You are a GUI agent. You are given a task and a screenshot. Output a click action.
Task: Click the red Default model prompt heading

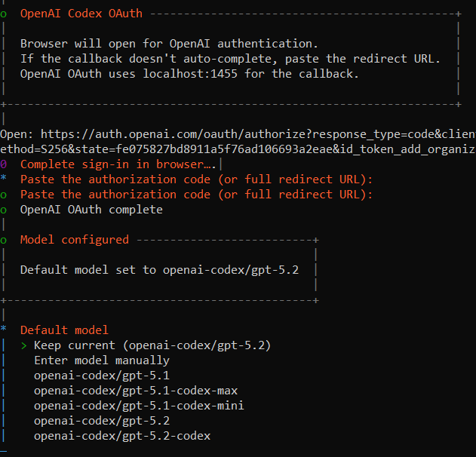pos(64,330)
